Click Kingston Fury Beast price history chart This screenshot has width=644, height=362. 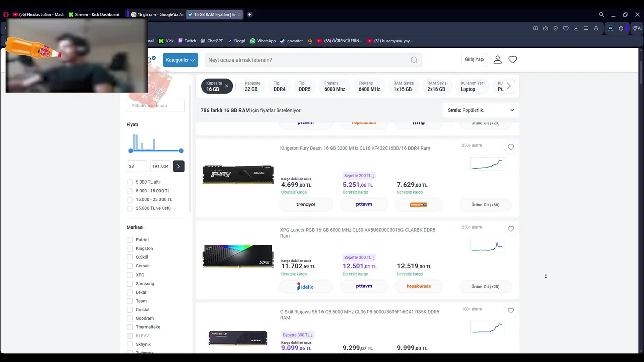click(487, 164)
